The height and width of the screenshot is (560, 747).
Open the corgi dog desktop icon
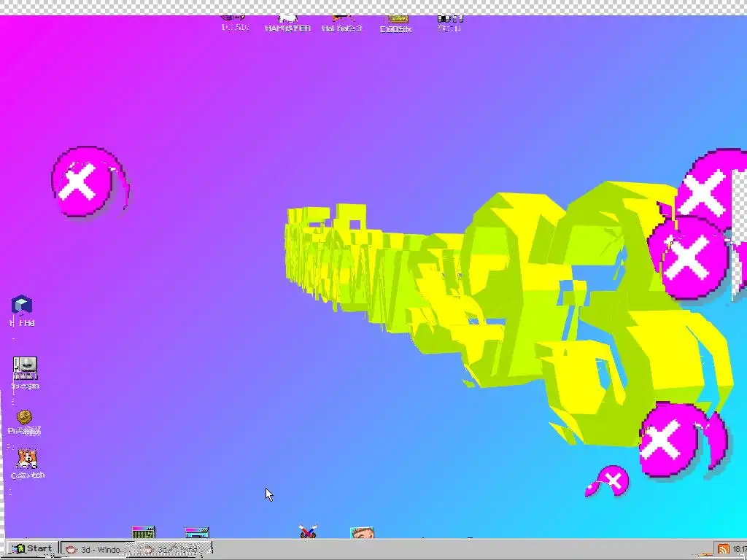pos(27,459)
